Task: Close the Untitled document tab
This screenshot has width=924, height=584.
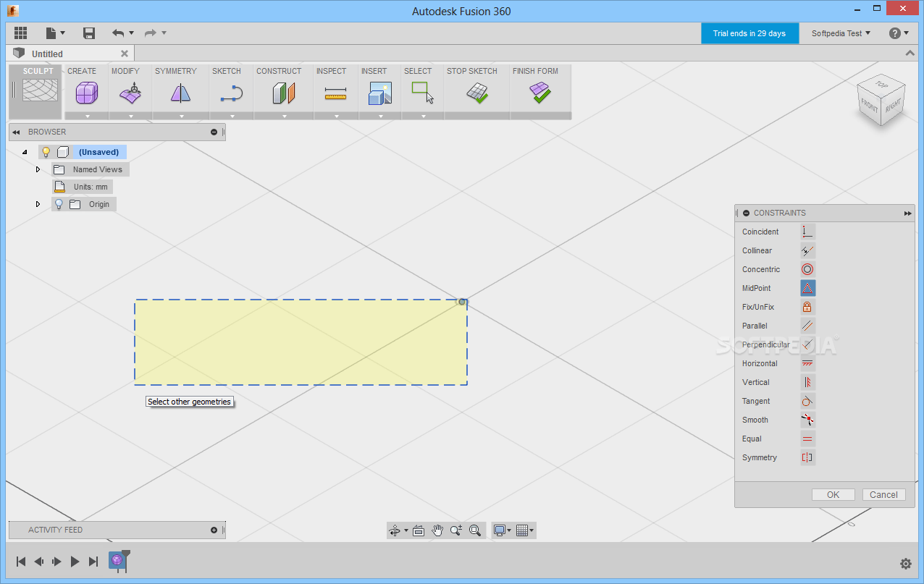Action: (x=125, y=54)
